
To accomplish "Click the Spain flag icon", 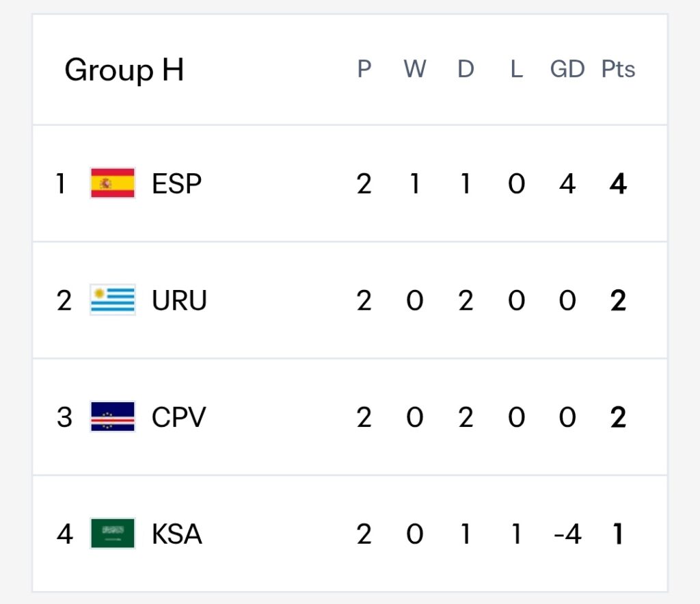I will point(113,183).
